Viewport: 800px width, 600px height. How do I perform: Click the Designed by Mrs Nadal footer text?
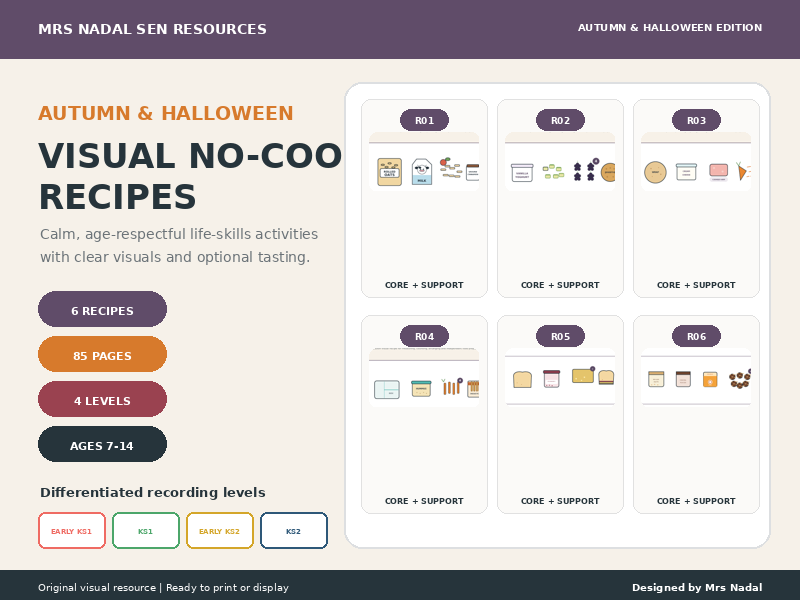pyautogui.click(x=697, y=587)
